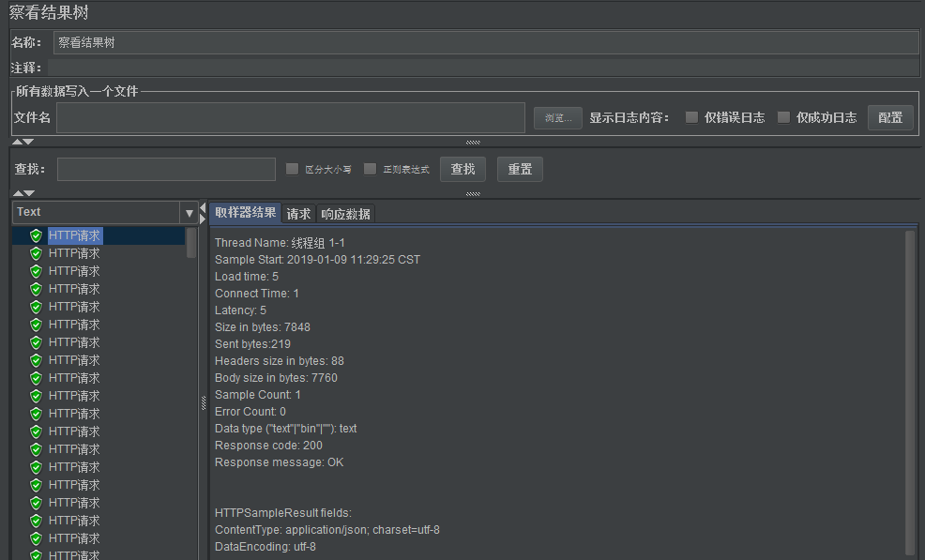Click the 'Size in bytes: 7848' line

coord(263,327)
